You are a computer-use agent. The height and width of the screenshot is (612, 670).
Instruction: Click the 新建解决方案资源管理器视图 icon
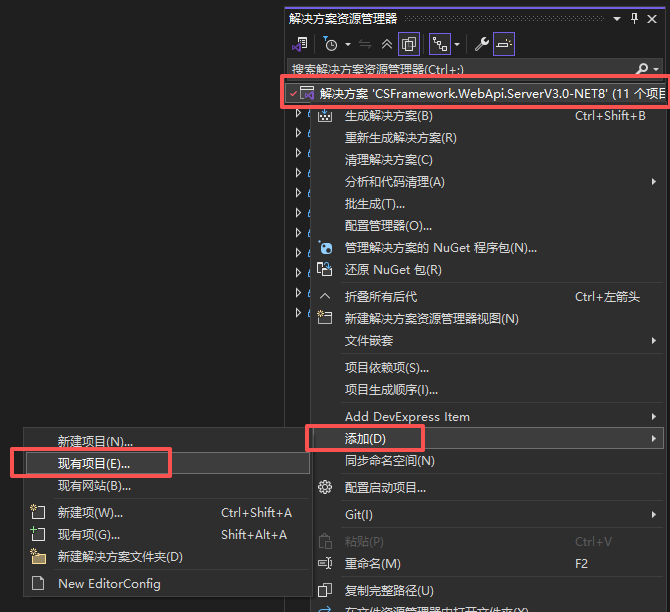[325, 318]
